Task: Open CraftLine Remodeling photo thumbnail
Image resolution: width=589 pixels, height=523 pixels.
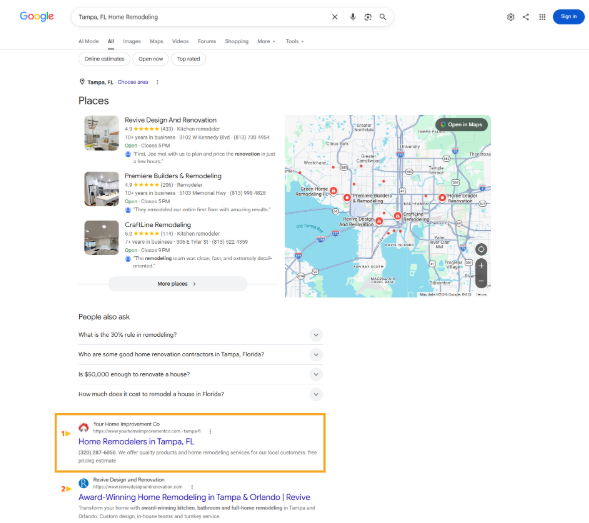Action: click(101, 238)
